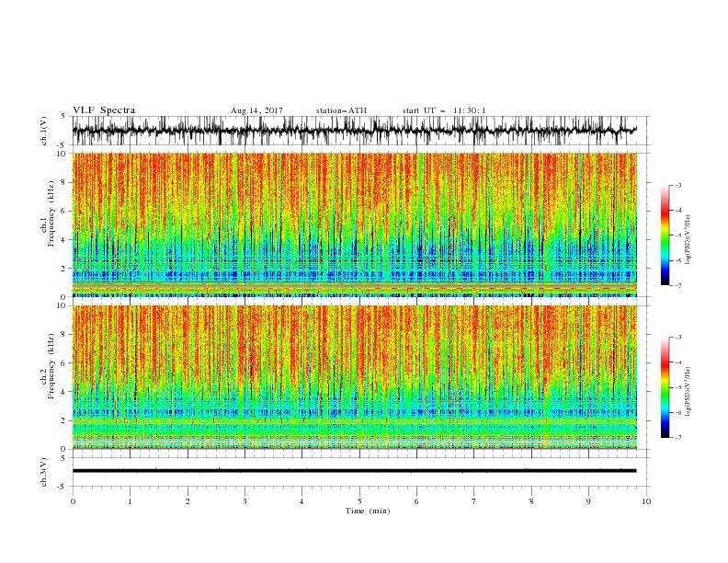Click the "-7" value on ch.2 colorbar

pos(677,437)
